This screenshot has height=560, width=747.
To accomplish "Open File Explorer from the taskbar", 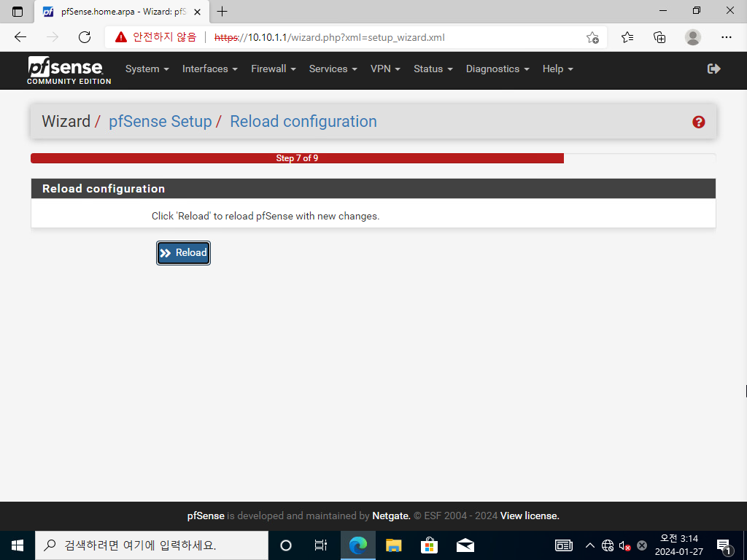I will click(x=393, y=545).
